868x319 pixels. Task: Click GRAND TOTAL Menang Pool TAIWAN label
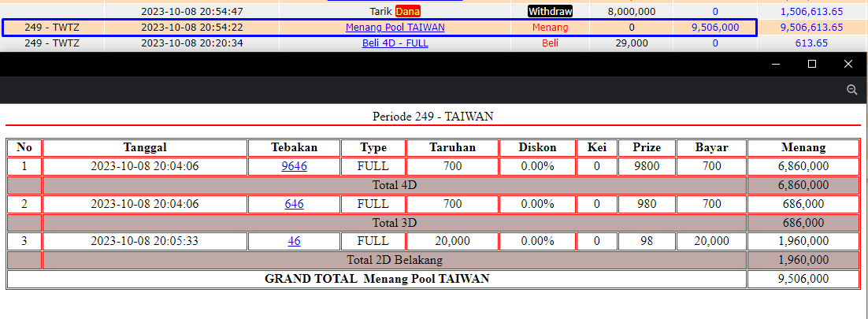pos(377,279)
